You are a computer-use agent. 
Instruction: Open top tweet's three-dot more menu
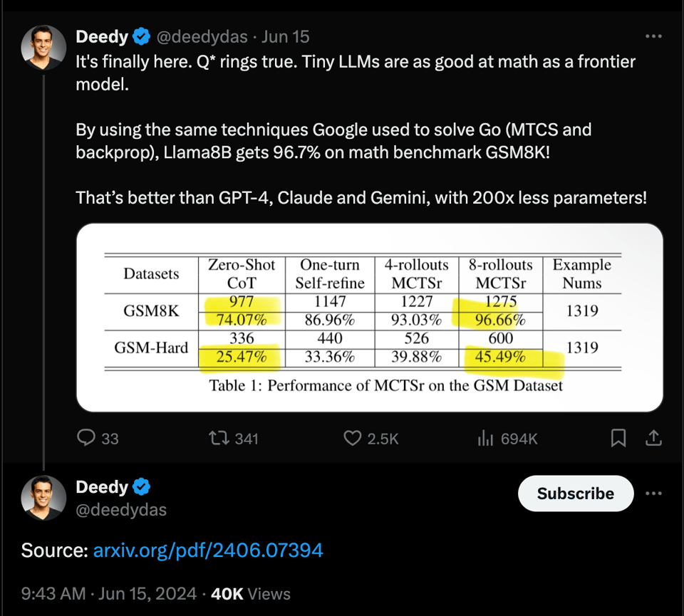[x=653, y=36]
